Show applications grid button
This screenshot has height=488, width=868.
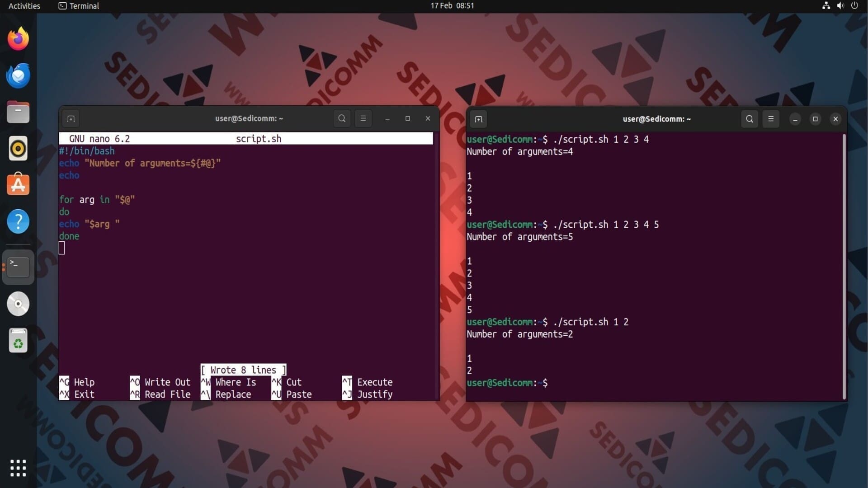[x=18, y=468]
